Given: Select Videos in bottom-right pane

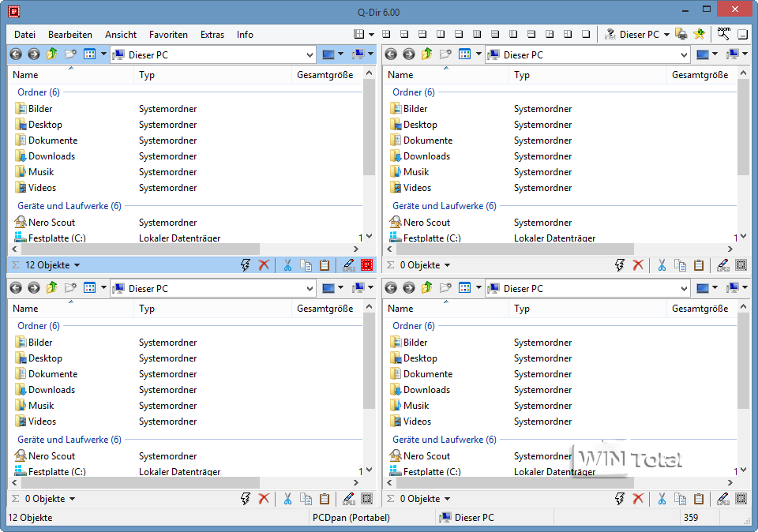Looking at the screenshot, I should click(x=417, y=421).
